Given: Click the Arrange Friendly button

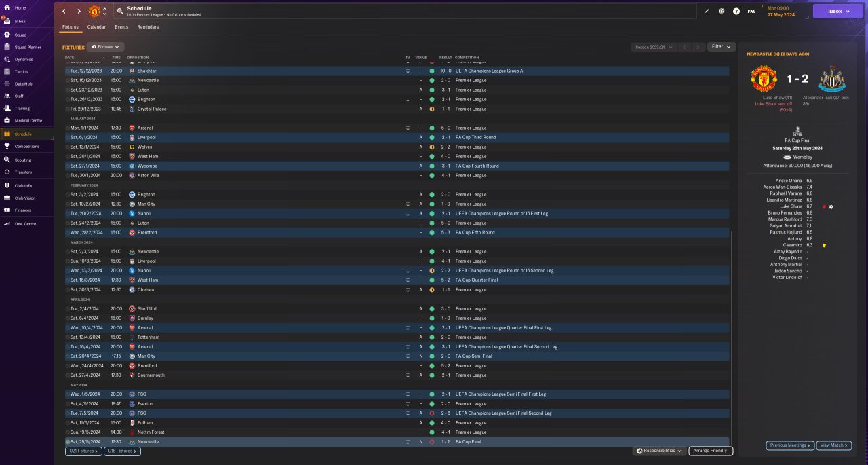Looking at the screenshot, I should click(711, 451).
